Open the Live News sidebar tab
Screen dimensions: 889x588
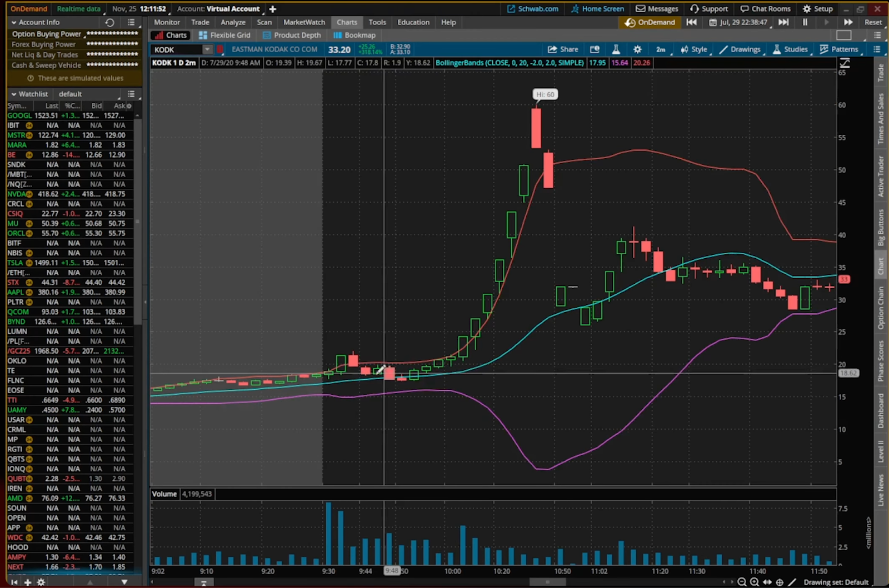click(881, 490)
